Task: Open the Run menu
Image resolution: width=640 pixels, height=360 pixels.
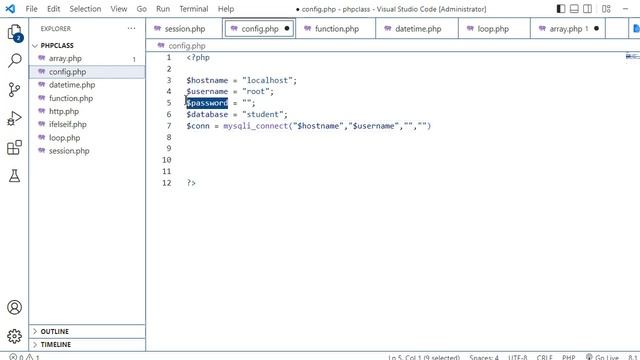Action: point(163,9)
